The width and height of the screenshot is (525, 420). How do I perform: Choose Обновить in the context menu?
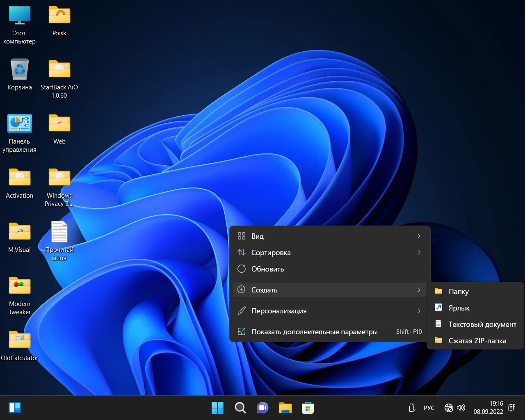pyautogui.click(x=267, y=269)
